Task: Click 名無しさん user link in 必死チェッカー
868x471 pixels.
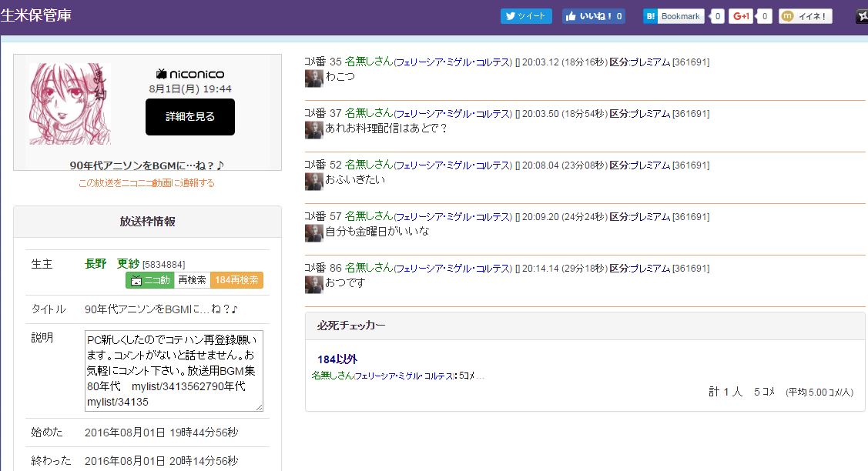Action: tap(332, 376)
